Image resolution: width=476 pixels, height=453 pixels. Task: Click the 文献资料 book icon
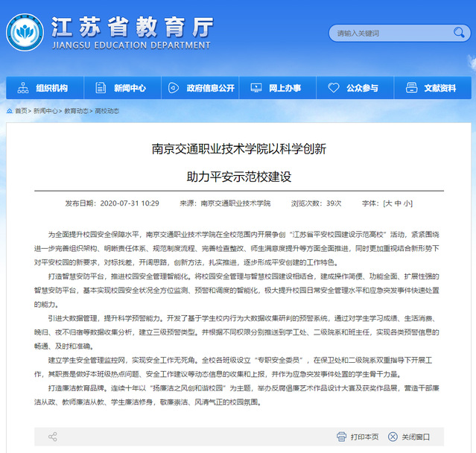point(411,88)
